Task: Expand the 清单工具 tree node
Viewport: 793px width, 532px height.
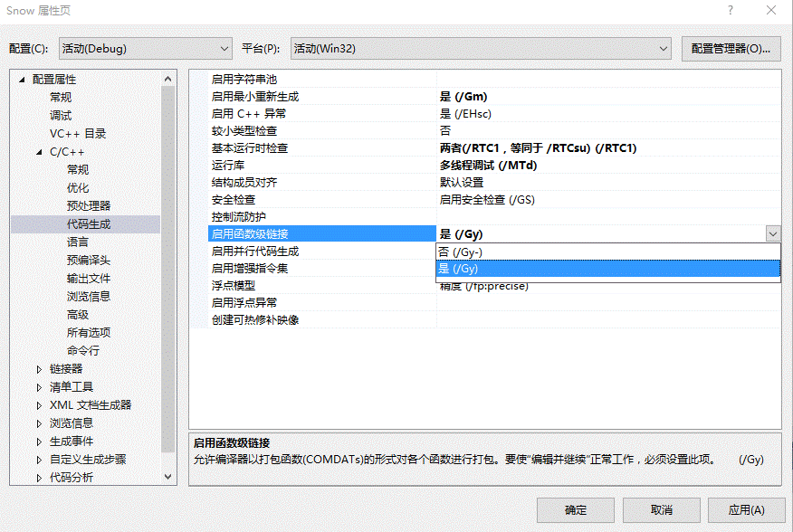Action: click(x=39, y=387)
